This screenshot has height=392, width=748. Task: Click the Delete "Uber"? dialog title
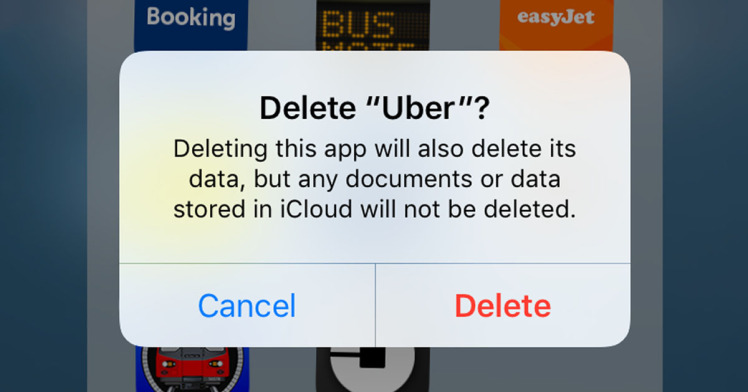coord(374,108)
